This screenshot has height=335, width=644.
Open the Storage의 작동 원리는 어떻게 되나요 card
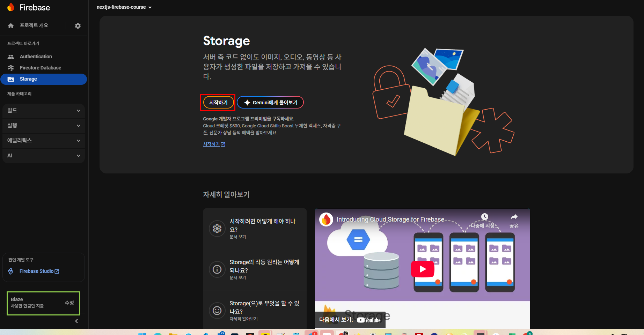pos(255,269)
